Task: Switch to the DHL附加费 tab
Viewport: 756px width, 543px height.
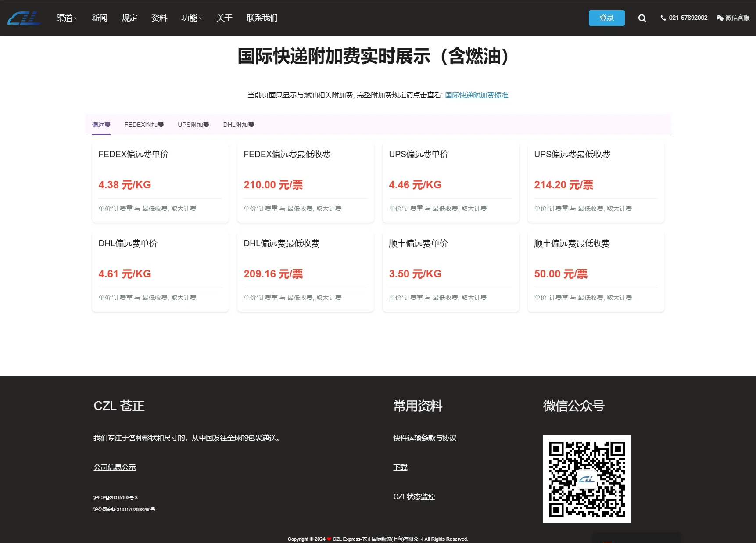Action: [239, 125]
